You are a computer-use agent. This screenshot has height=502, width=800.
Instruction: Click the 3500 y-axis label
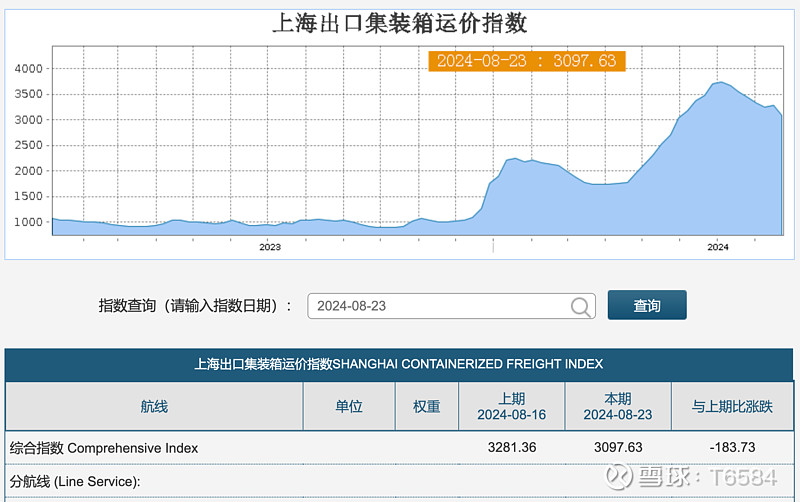(29, 94)
